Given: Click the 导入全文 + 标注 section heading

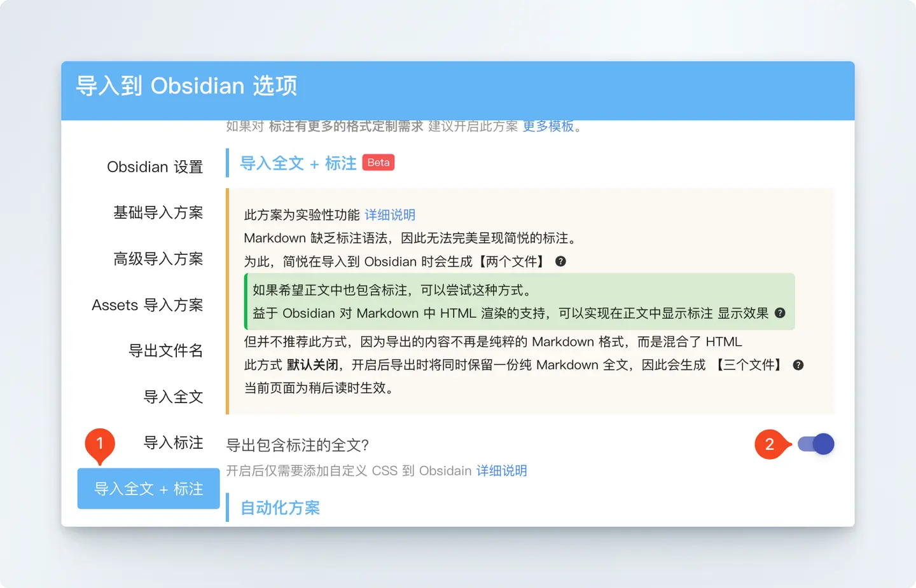Looking at the screenshot, I should (x=298, y=163).
